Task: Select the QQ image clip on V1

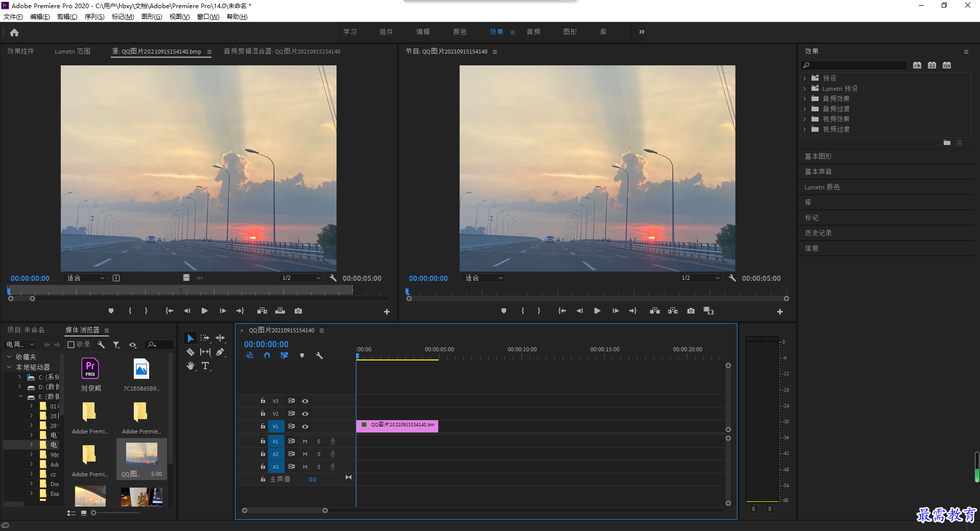Action: [x=397, y=425]
